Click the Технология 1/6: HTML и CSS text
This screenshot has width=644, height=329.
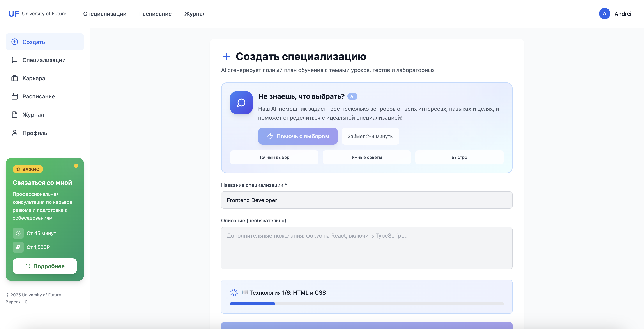pyautogui.click(x=287, y=292)
